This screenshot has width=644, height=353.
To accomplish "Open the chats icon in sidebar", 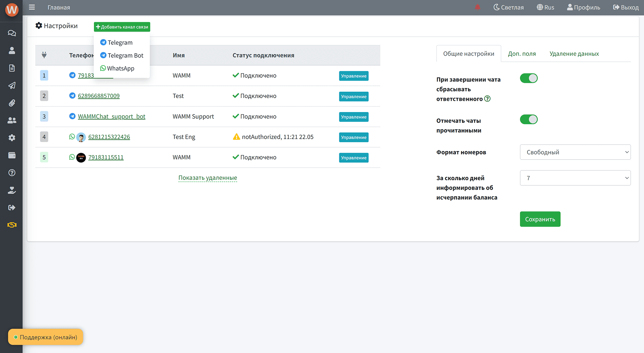I will click(x=12, y=33).
